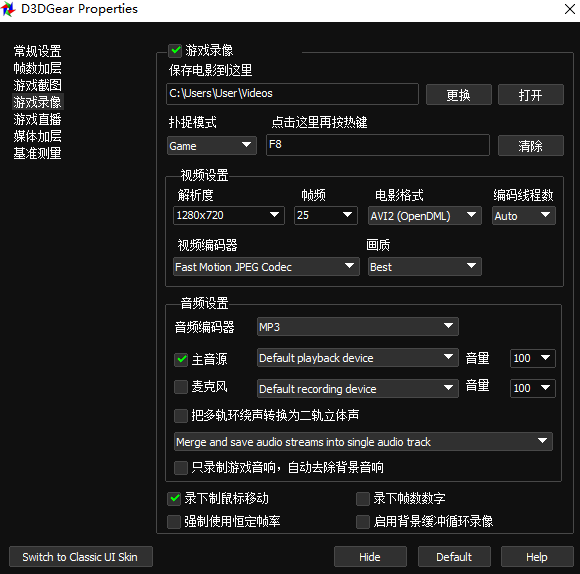The width and height of the screenshot is (580, 574).
Task: Click the F8 hotkey input field
Action: pyautogui.click(x=378, y=145)
